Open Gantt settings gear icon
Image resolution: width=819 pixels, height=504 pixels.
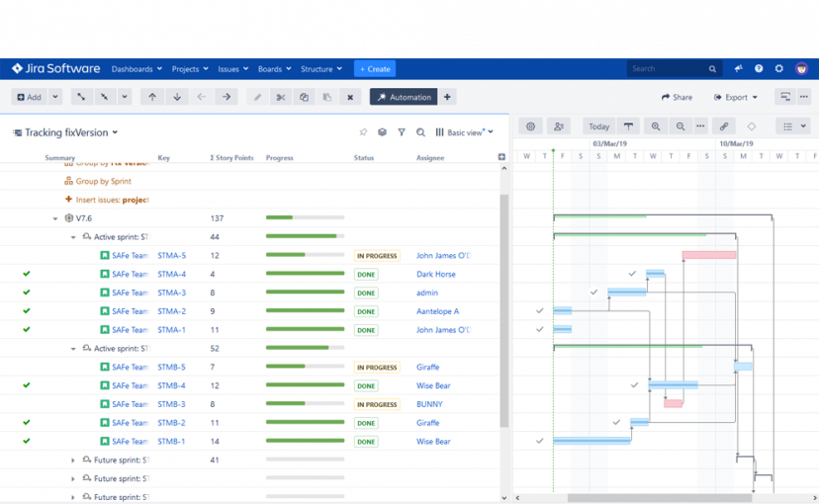coord(531,126)
